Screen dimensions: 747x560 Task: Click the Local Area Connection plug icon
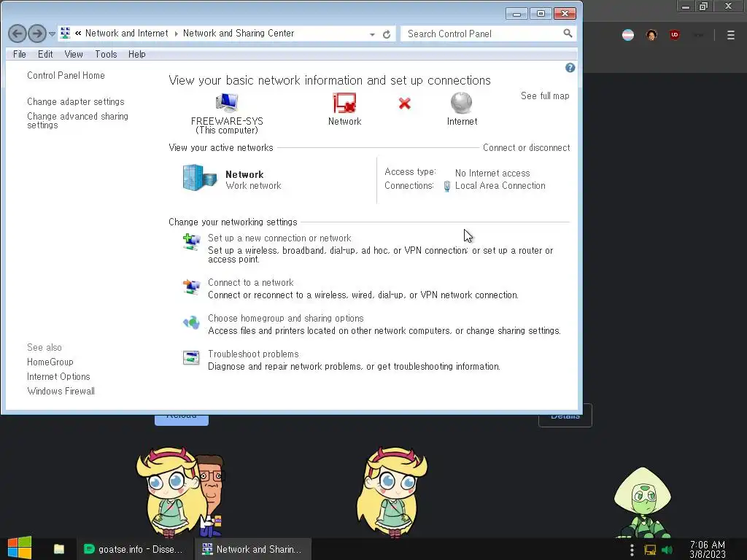coord(447,186)
